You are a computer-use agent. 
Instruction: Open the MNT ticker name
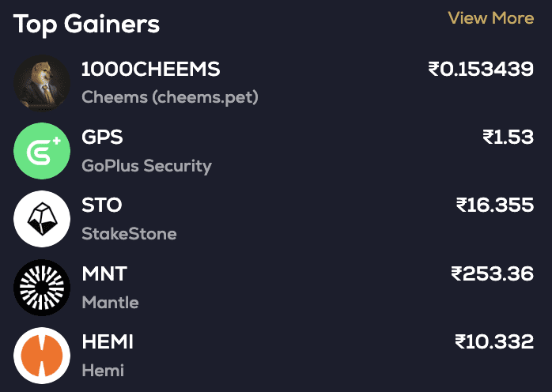pos(104,274)
